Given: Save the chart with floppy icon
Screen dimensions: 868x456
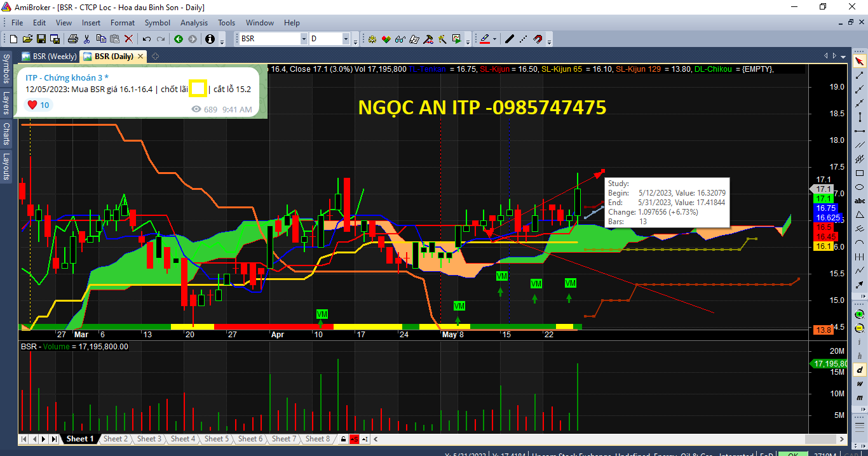Looking at the screenshot, I should pos(42,39).
